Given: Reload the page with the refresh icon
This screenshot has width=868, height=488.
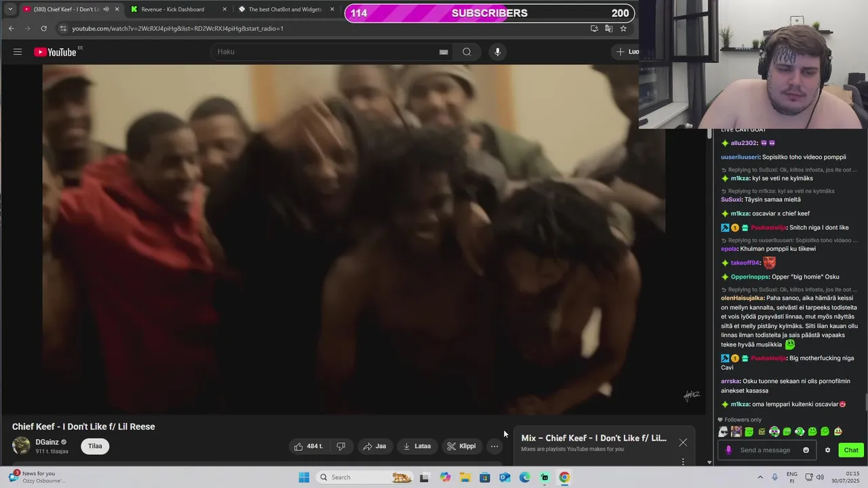Looking at the screenshot, I should [44, 28].
